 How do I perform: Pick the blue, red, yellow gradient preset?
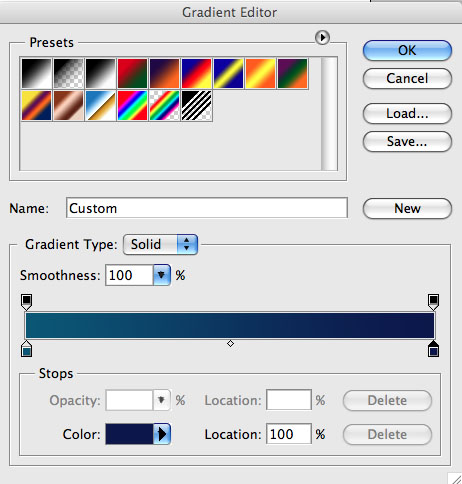[196, 73]
